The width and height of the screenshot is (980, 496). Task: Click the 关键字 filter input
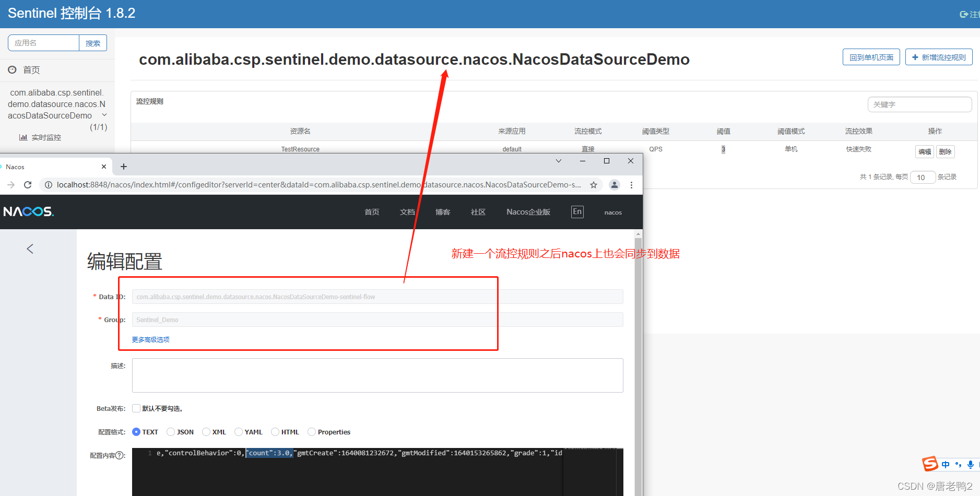click(919, 104)
